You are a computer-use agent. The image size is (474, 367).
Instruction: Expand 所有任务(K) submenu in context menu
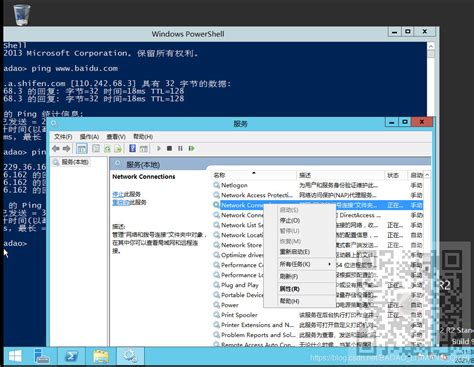(299, 264)
